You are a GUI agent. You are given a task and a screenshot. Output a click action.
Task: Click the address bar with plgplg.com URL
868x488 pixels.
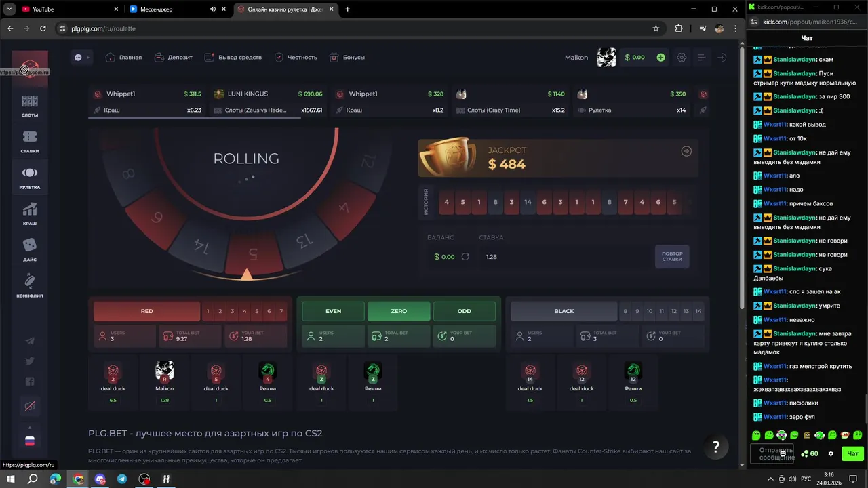(x=359, y=28)
